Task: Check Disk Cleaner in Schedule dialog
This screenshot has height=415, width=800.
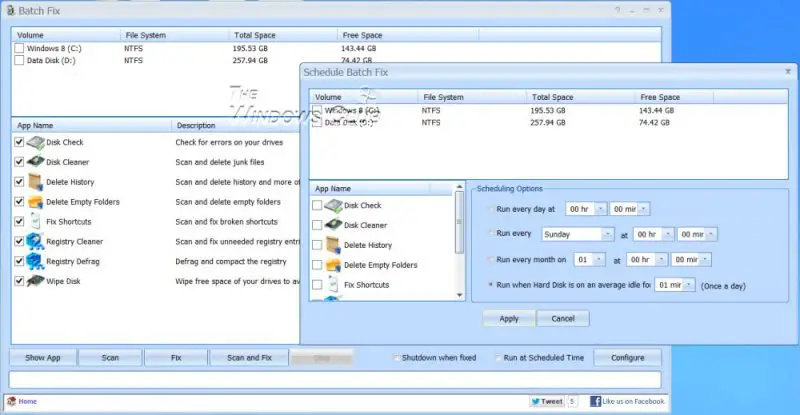Action: tap(317, 225)
